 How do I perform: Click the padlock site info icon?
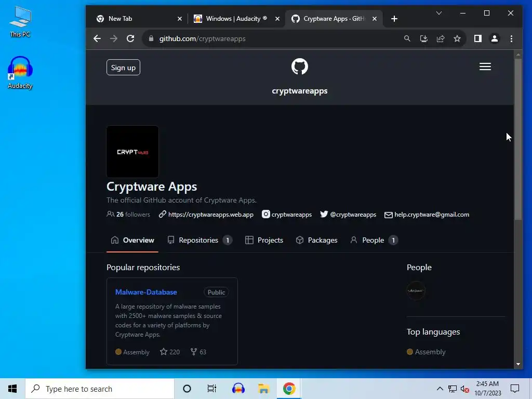pyautogui.click(x=151, y=38)
